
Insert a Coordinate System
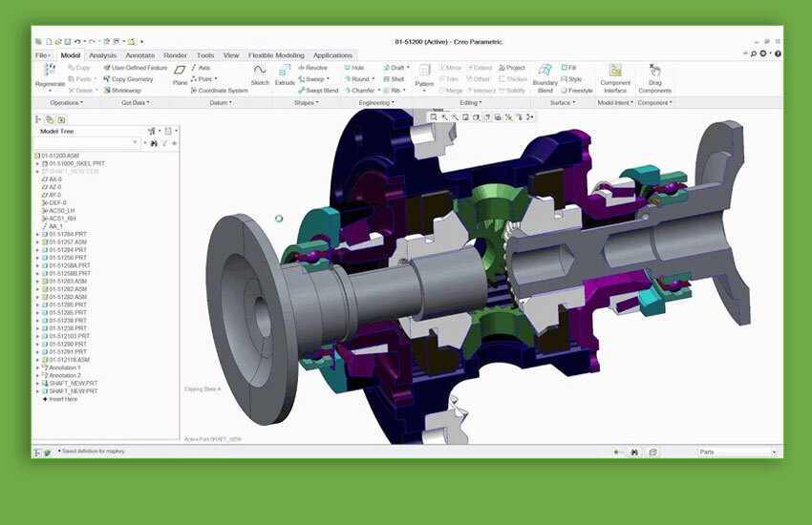[x=219, y=91]
